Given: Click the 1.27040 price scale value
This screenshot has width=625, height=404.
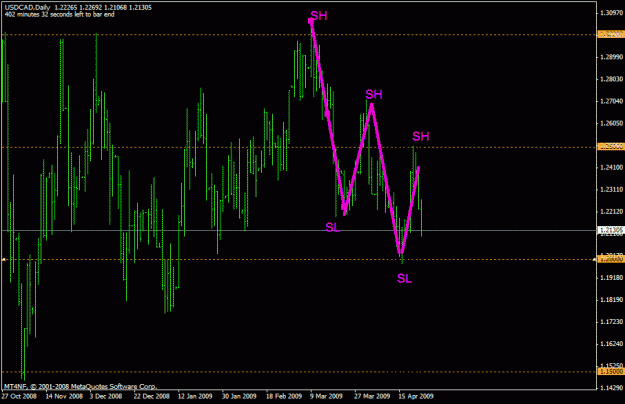Looking at the screenshot, I should [x=611, y=101].
